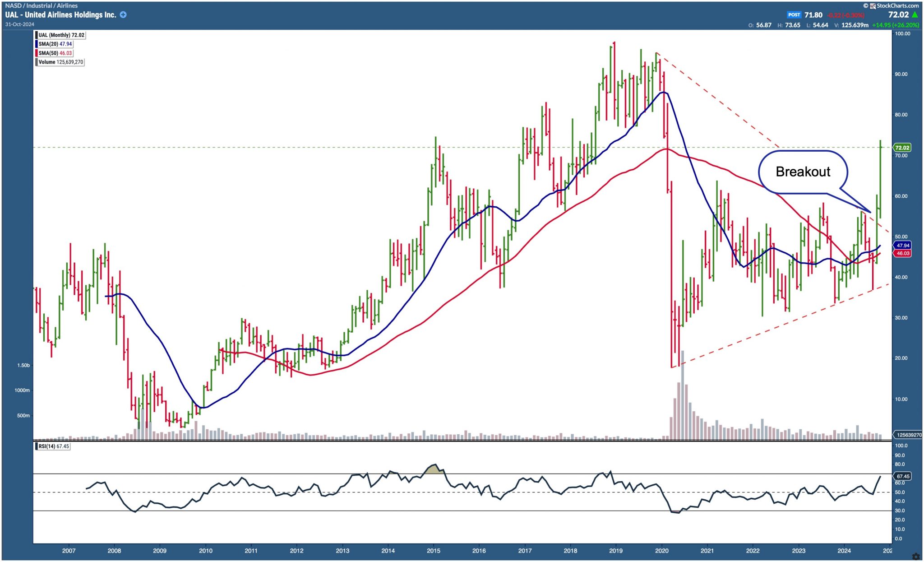Image resolution: width=924 pixels, height=562 pixels.
Task: Click the monthly change +14.95 (+26.20%)
Action: (x=896, y=25)
